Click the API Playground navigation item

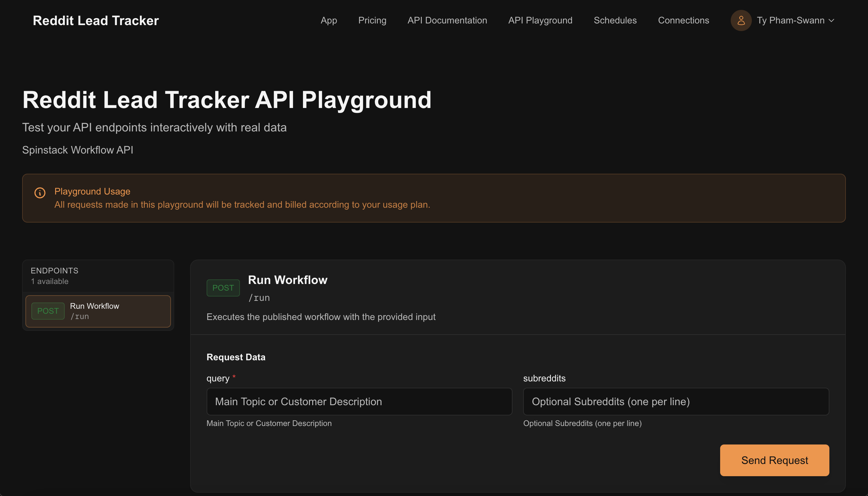tap(540, 20)
